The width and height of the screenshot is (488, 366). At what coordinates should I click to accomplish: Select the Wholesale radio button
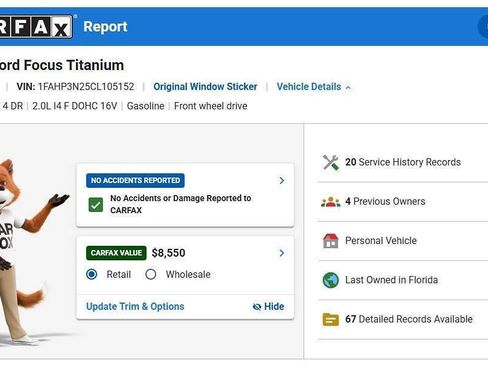pos(151,274)
